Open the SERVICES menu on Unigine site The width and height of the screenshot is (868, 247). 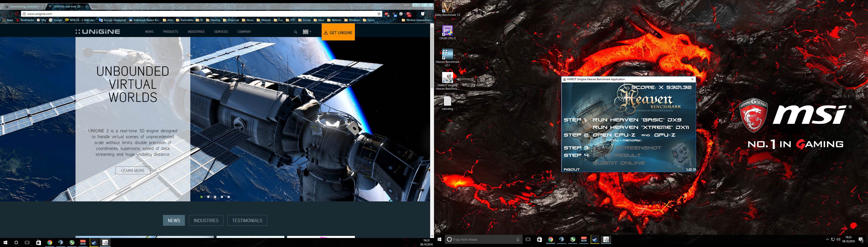(x=221, y=32)
